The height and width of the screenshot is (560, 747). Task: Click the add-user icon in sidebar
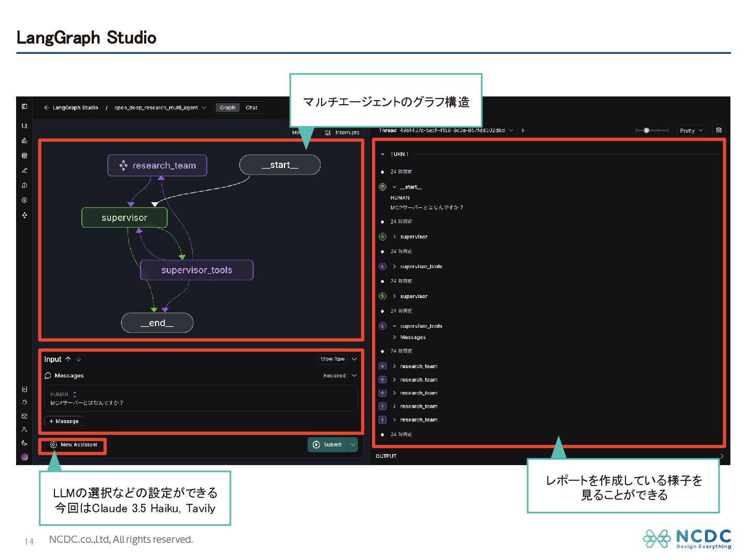(x=24, y=429)
